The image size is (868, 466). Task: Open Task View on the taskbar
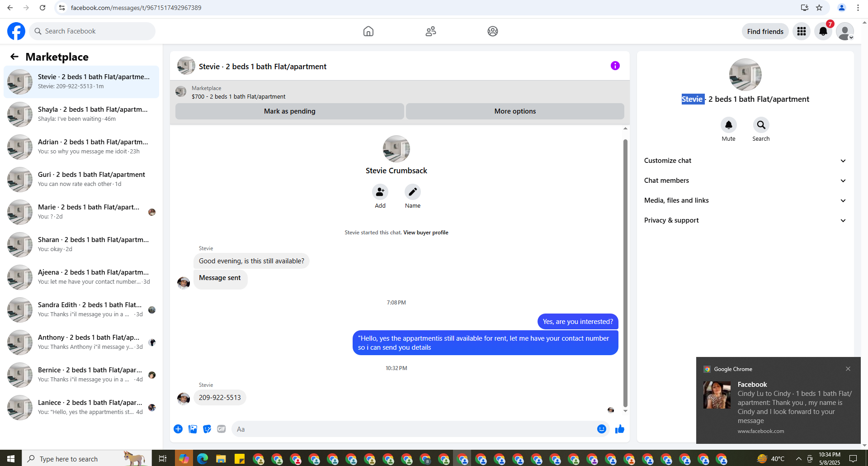[163, 459]
